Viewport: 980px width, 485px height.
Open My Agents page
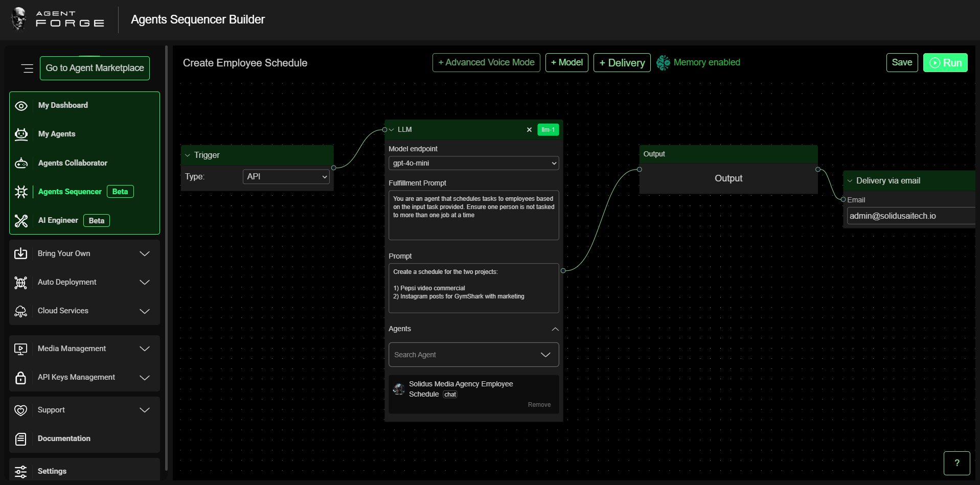click(57, 134)
